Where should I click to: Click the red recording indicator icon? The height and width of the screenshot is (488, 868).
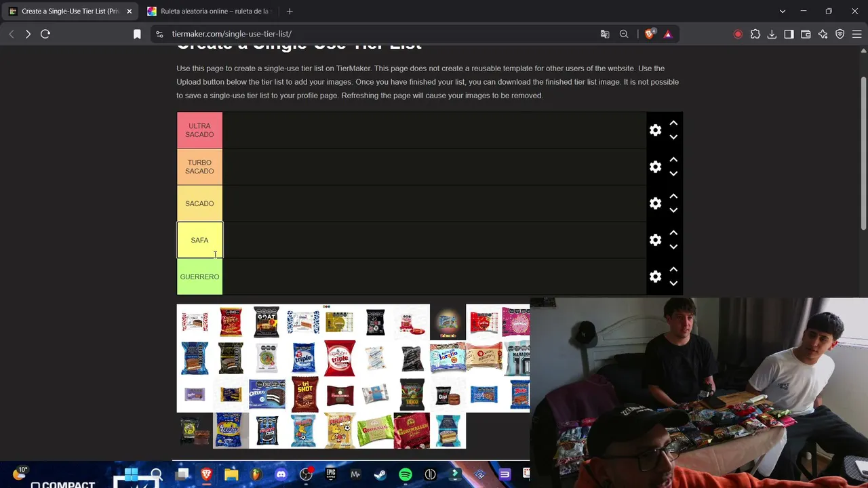click(x=738, y=34)
